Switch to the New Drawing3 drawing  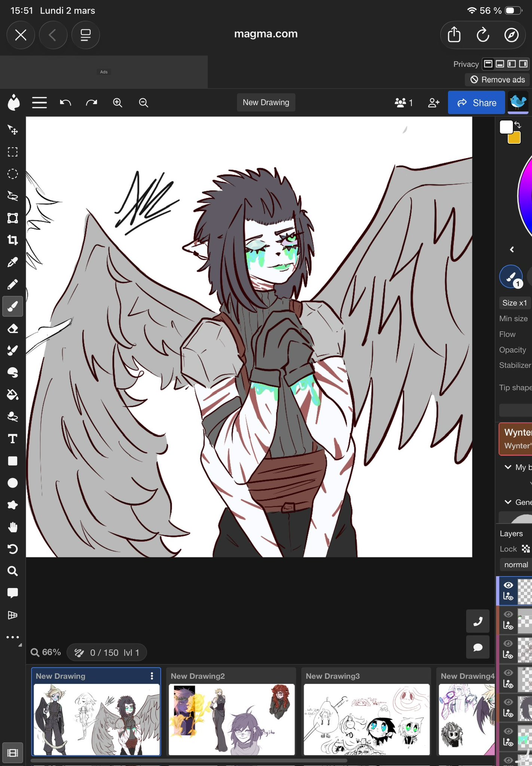point(367,711)
